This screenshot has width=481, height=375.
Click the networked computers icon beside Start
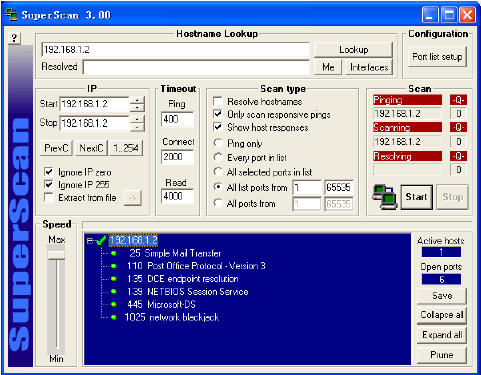(385, 197)
